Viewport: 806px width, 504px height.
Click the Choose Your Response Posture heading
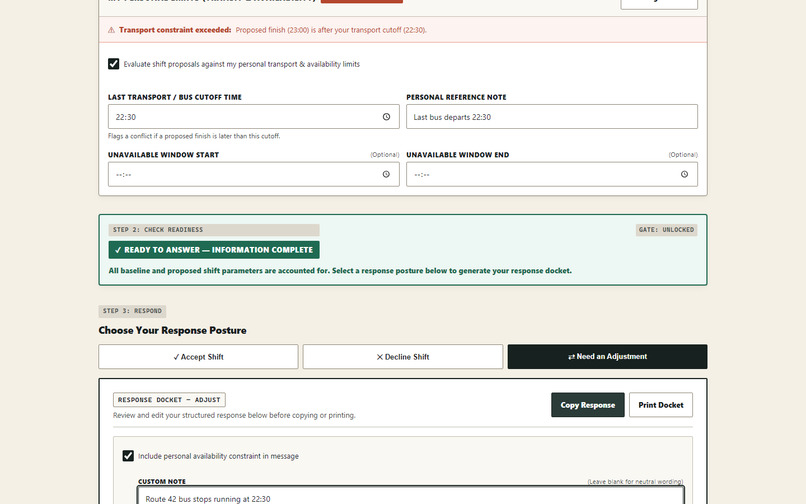172,330
